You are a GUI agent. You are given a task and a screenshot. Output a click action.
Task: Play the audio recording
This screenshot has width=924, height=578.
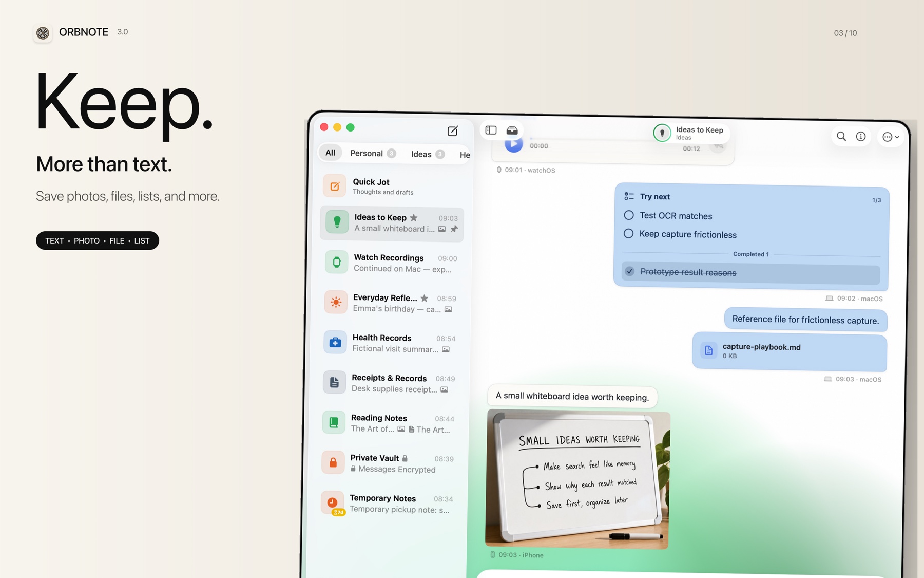(513, 145)
